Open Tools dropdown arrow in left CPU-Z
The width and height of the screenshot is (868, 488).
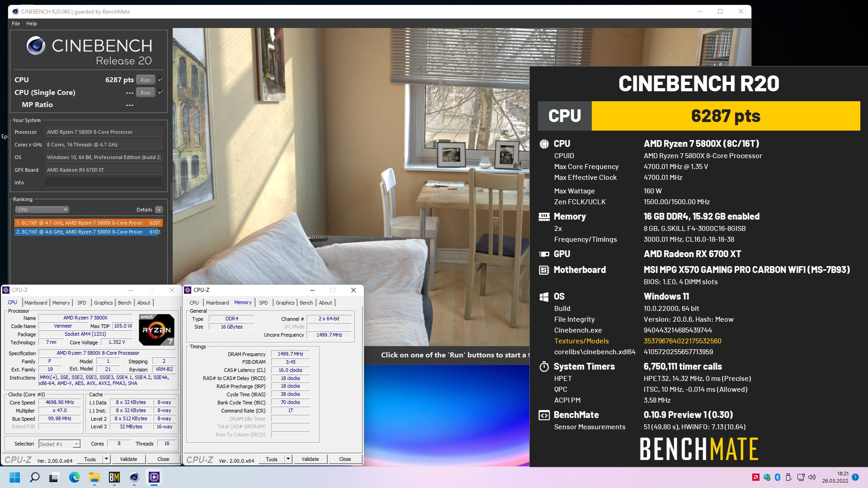[x=107, y=459]
